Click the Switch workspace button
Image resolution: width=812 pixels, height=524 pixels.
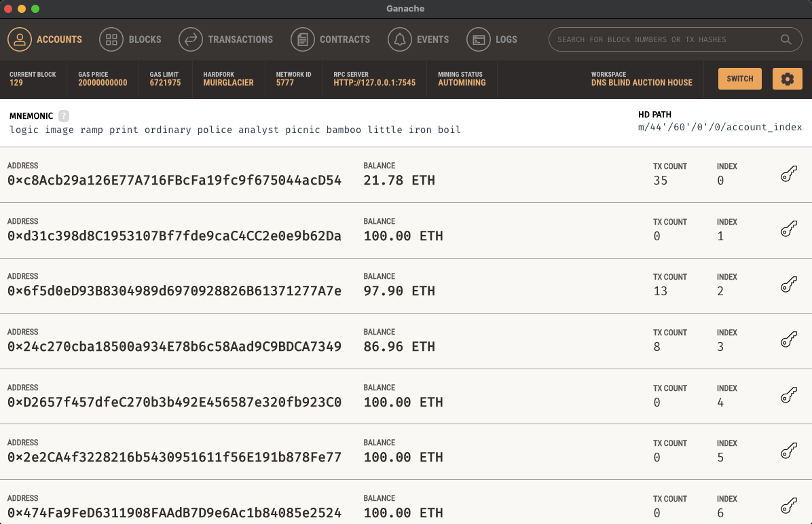click(x=739, y=79)
